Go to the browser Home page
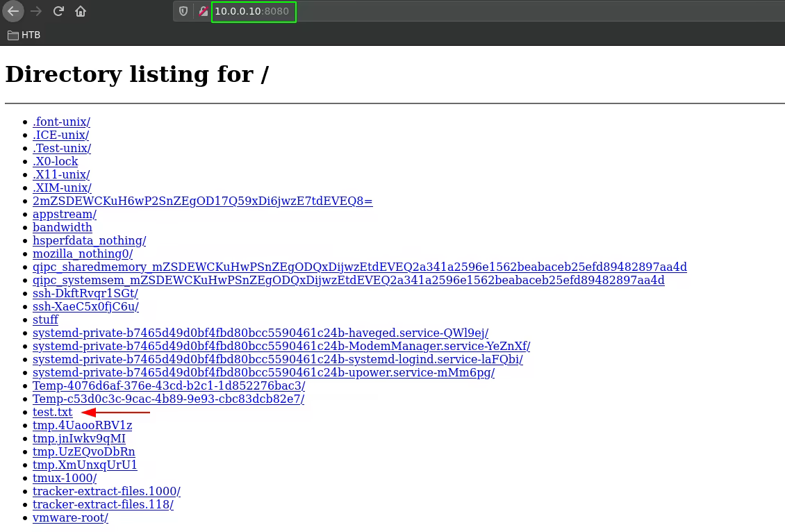 (81, 12)
